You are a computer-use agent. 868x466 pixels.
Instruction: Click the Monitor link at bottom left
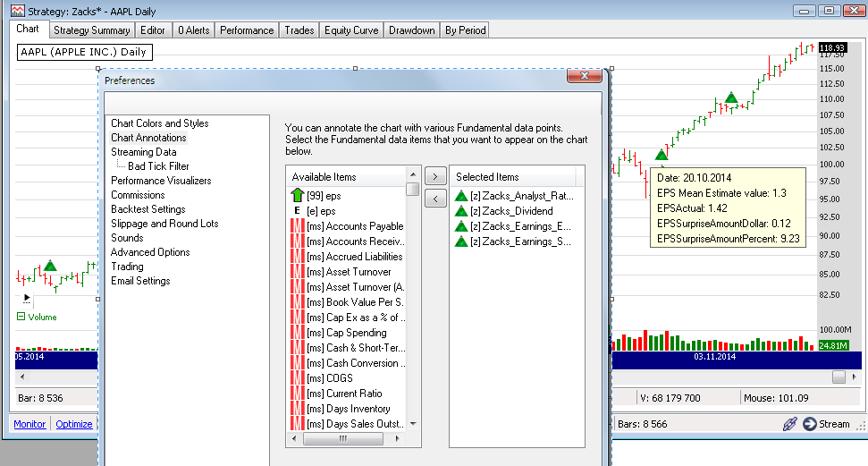pyautogui.click(x=29, y=424)
